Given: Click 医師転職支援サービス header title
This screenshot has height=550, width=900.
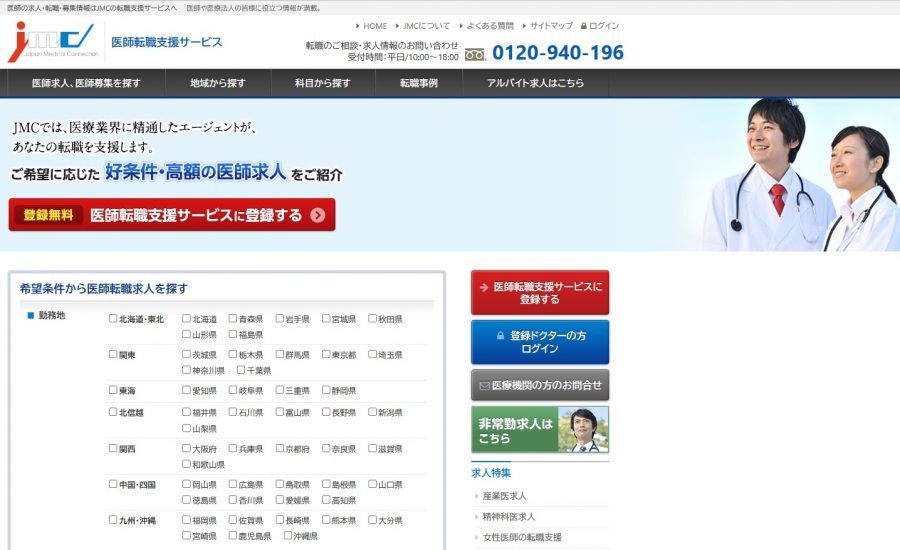Looking at the screenshot, I should click(166, 42).
